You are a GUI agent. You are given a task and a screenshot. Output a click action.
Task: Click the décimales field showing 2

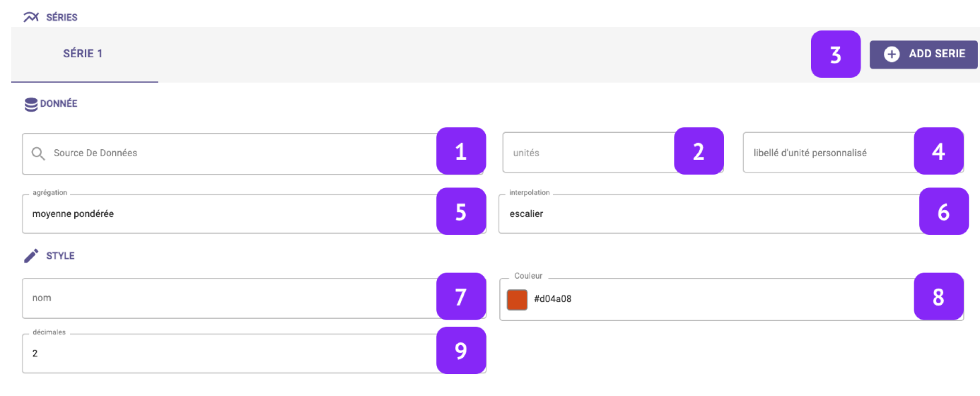pyautogui.click(x=229, y=354)
